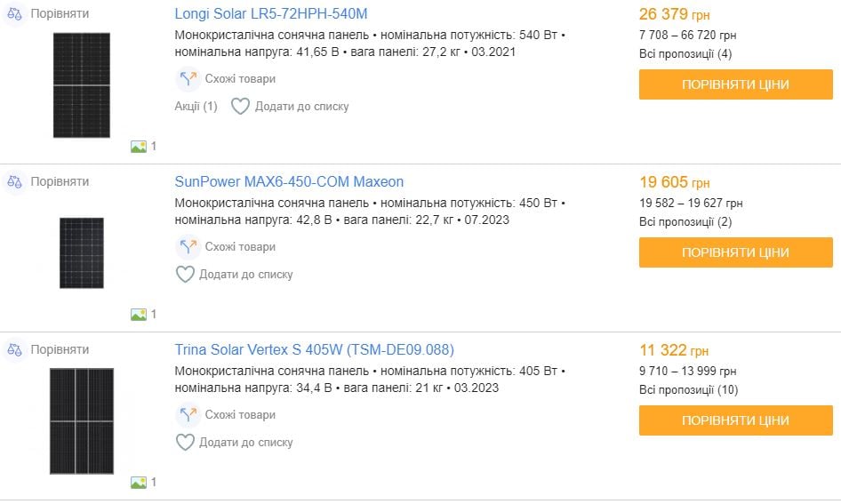Click the compare scales icon for Trina Solar

coord(14,349)
